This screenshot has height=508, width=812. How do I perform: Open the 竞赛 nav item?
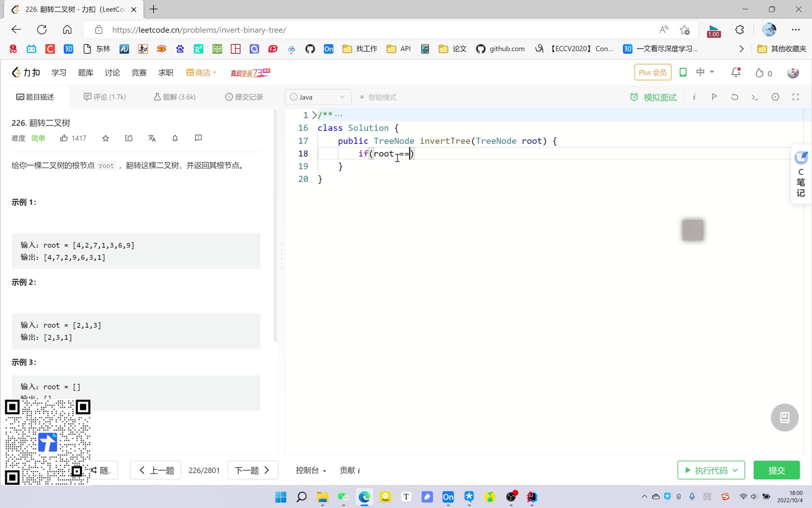pos(139,73)
